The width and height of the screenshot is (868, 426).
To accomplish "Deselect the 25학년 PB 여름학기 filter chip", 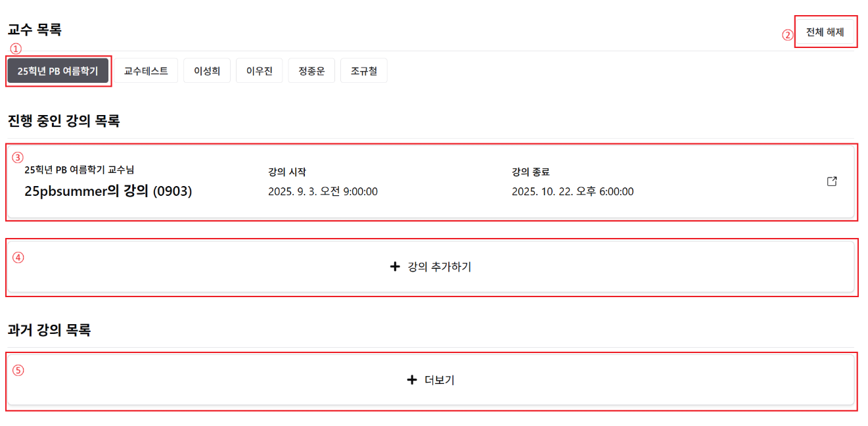I will click(58, 70).
